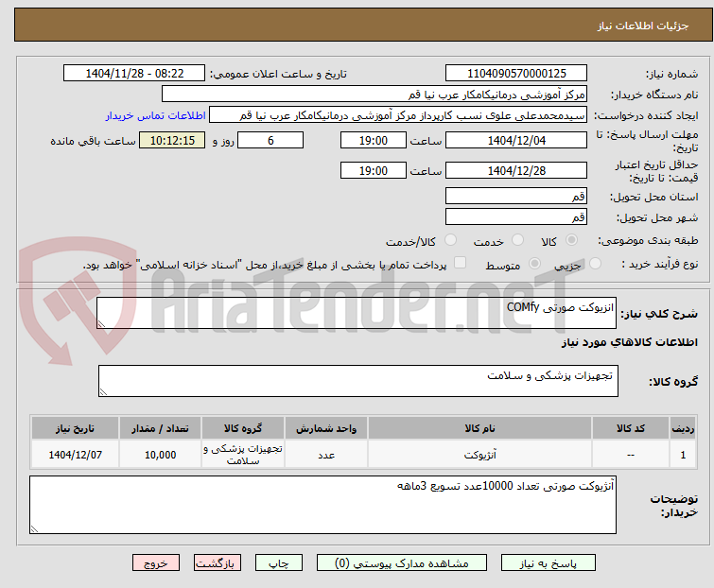Image resolution: width=714 pixels, height=588 pixels.
Task: Click remaining days field showing 6
Action: 270,140
